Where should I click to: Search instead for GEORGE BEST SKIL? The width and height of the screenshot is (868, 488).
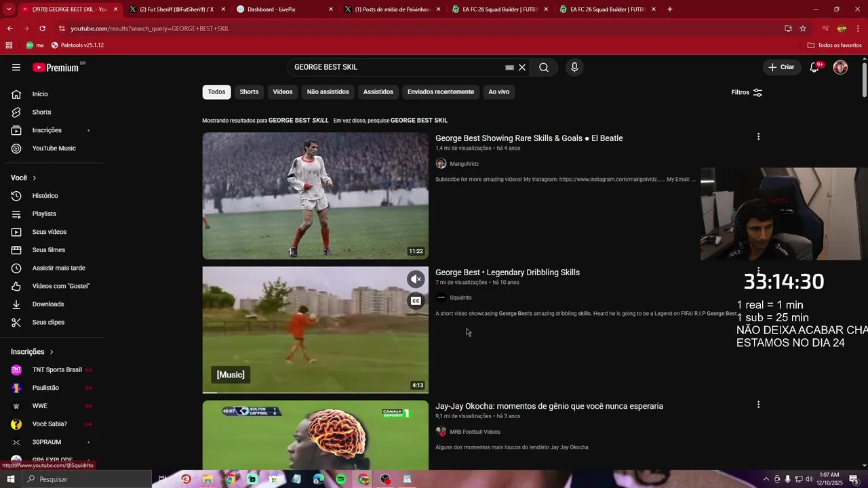(x=419, y=121)
